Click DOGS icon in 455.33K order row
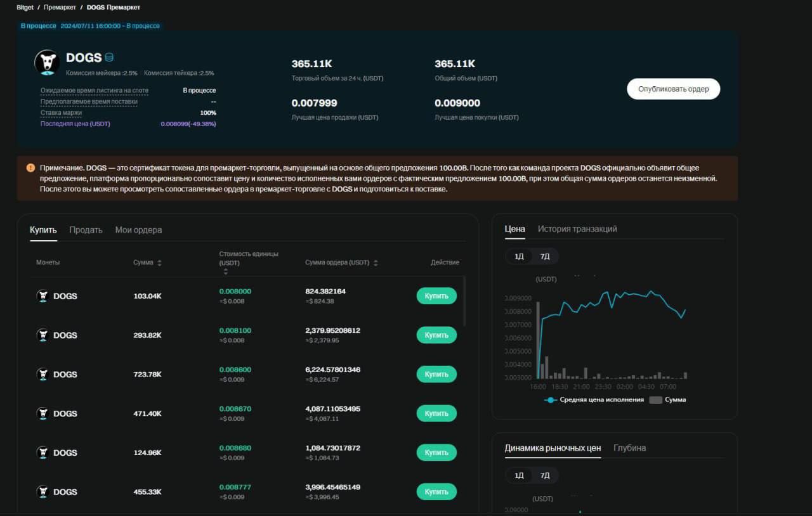This screenshot has width=812, height=516. [43, 492]
